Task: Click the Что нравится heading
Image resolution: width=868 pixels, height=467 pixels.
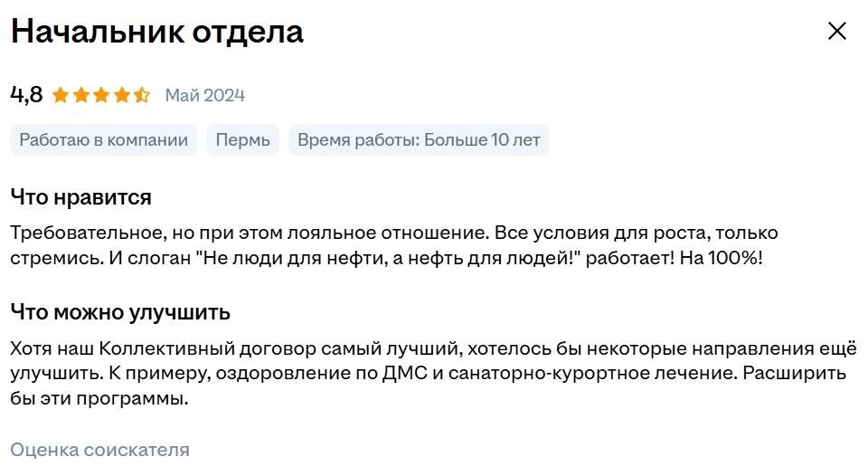Action: click(80, 197)
